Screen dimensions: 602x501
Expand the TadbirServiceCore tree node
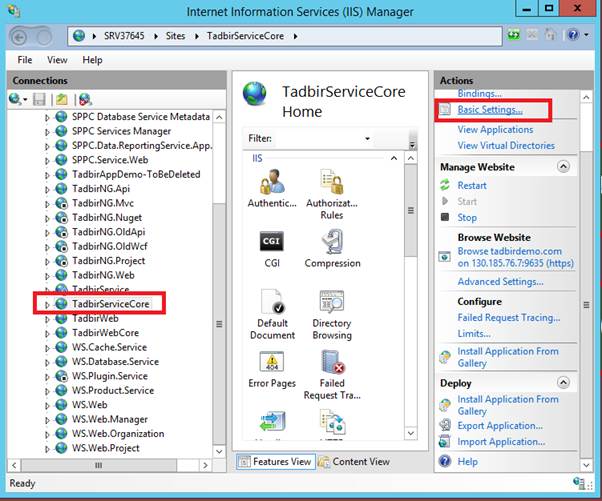(47, 304)
